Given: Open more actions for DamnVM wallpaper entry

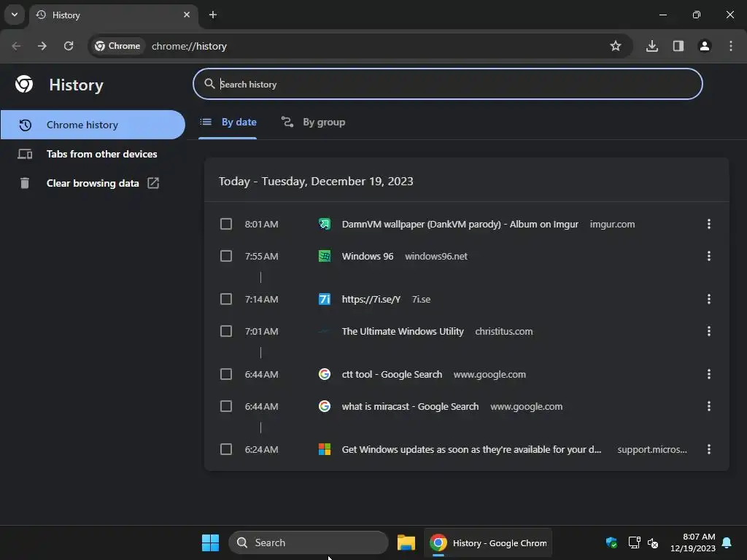Looking at the screenshot, I should coord(709,225).
